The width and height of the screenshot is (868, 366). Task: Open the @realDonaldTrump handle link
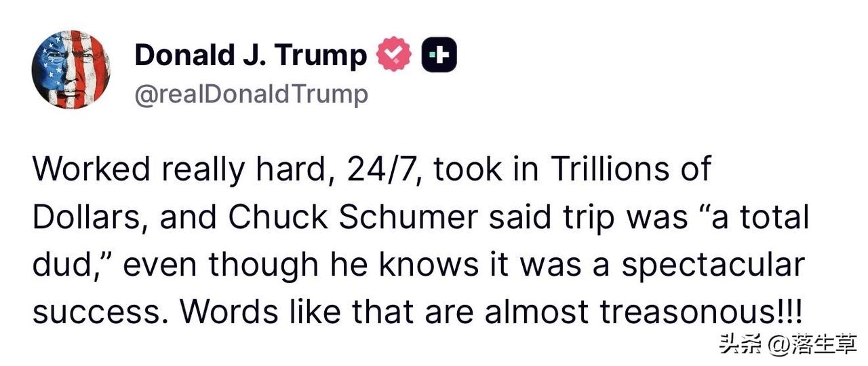(x=251, y=94)
